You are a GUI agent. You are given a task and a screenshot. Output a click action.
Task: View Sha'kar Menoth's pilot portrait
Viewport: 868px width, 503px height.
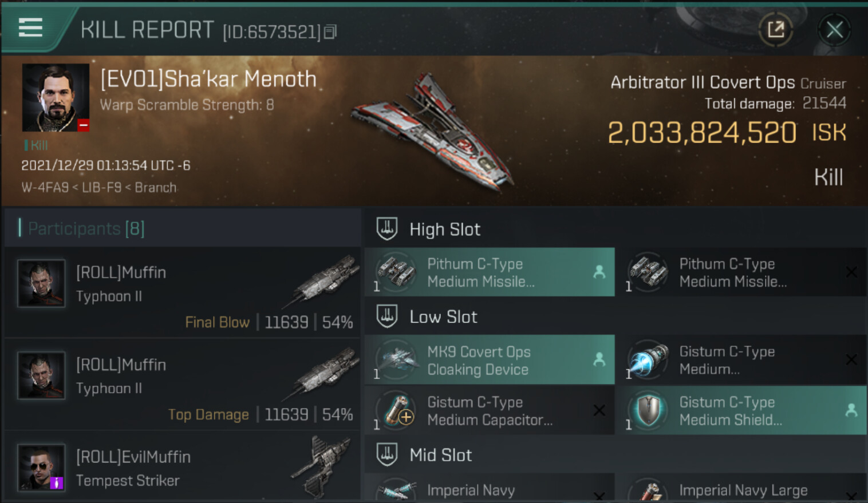pyautogui.click(x=56, y=97)
